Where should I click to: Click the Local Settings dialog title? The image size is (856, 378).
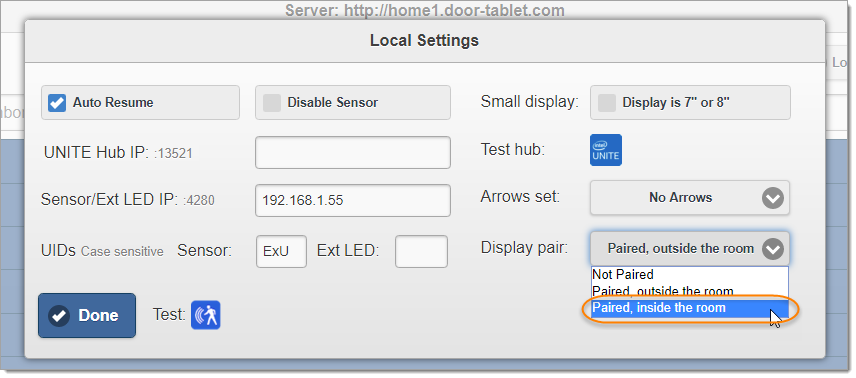click(x=424, y=40)
